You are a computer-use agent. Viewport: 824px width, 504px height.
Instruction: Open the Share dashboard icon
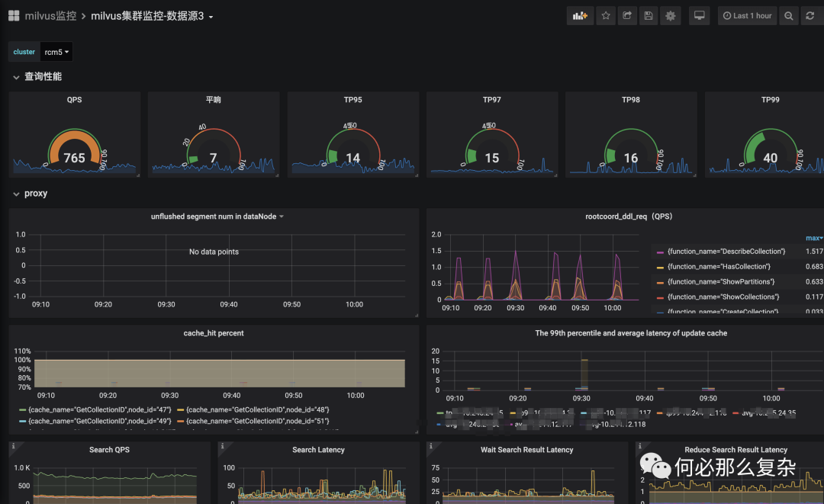pos(627,16)
